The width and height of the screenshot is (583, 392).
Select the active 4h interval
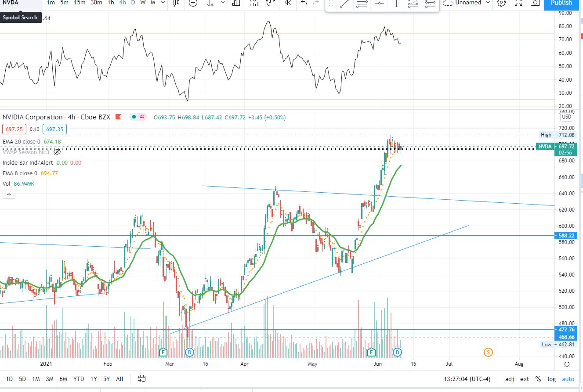pos(123,3)
